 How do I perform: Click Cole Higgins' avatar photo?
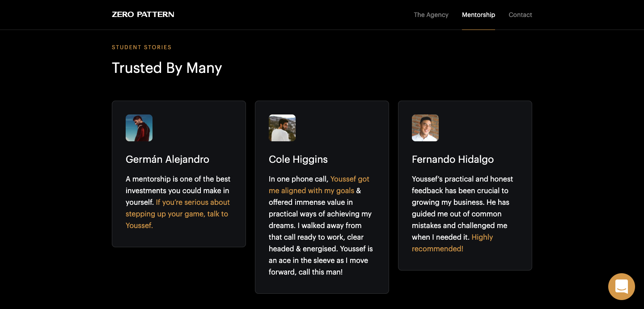click(x=282, y=128)
